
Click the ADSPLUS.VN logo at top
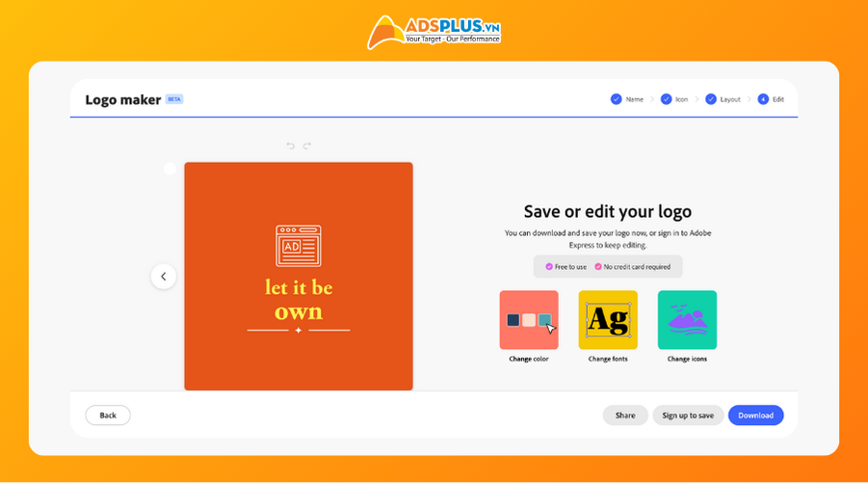[x=434, y=32]
